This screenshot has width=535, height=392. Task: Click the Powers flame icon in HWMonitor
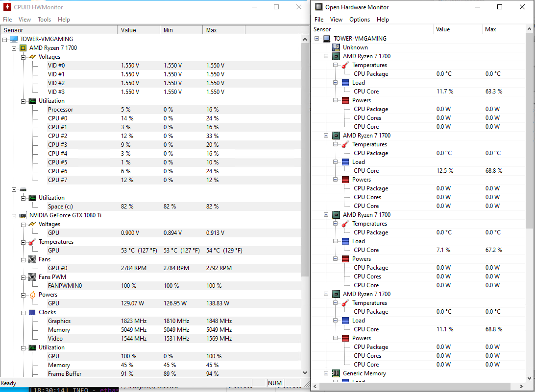click(x=32, y=295)
